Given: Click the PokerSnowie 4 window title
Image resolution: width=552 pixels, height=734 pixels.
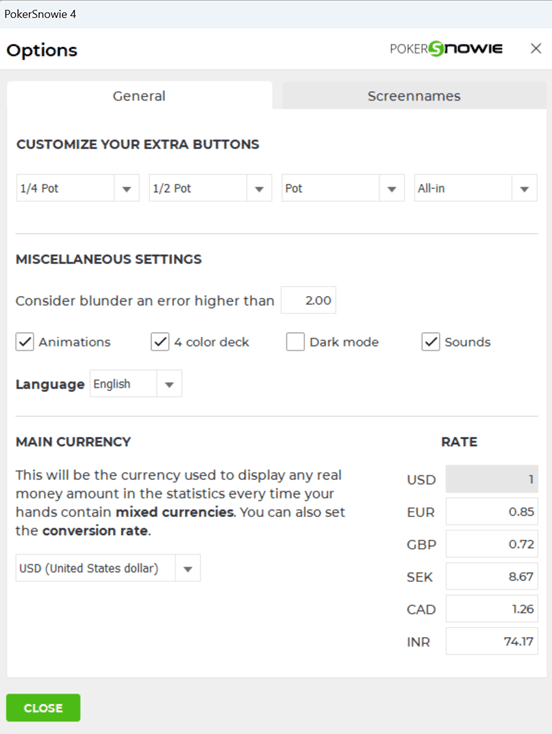Looking at the screenshot, I should 40,14.
